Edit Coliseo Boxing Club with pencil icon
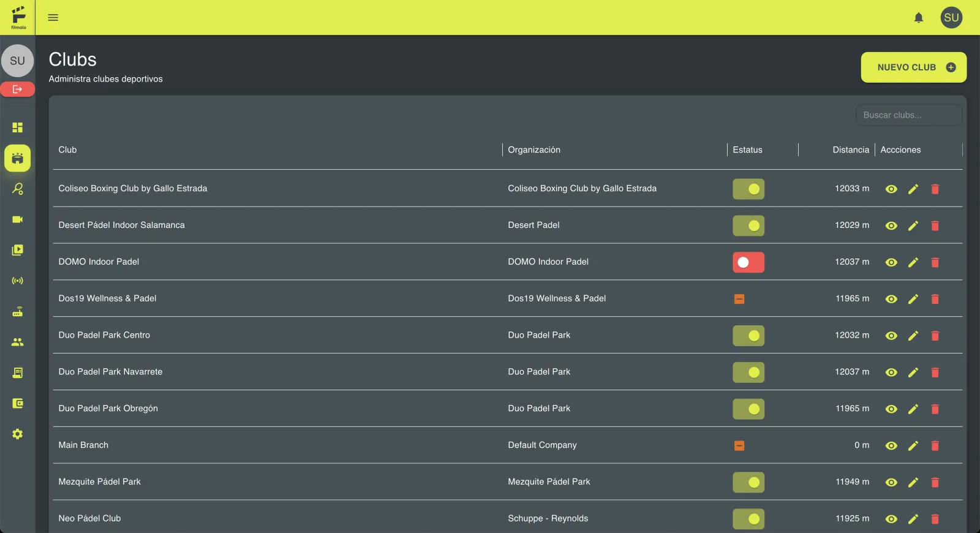 click(x=913, y=189)
